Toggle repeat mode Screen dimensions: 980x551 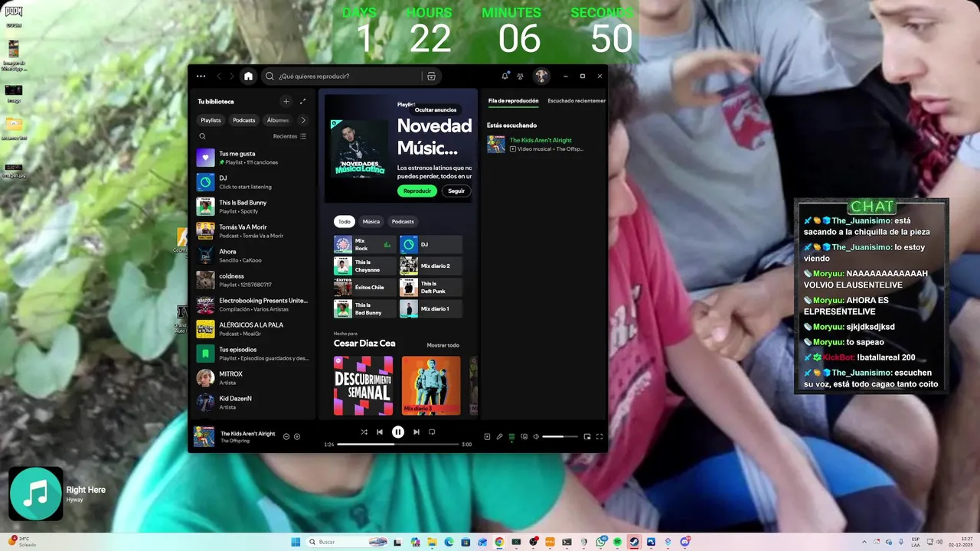tap(432, 432)
